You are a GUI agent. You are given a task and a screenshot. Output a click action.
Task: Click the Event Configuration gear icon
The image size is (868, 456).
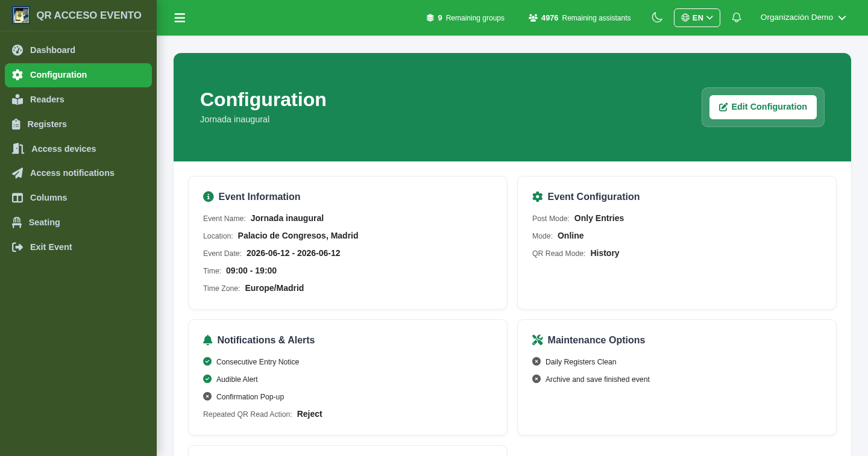(538, 196)
